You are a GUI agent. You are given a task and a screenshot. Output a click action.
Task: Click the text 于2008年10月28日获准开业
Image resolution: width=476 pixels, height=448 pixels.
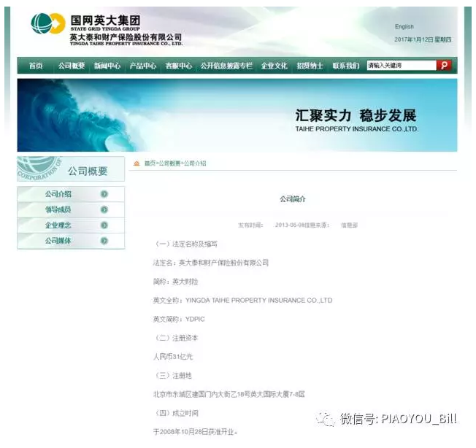point(195,432)
